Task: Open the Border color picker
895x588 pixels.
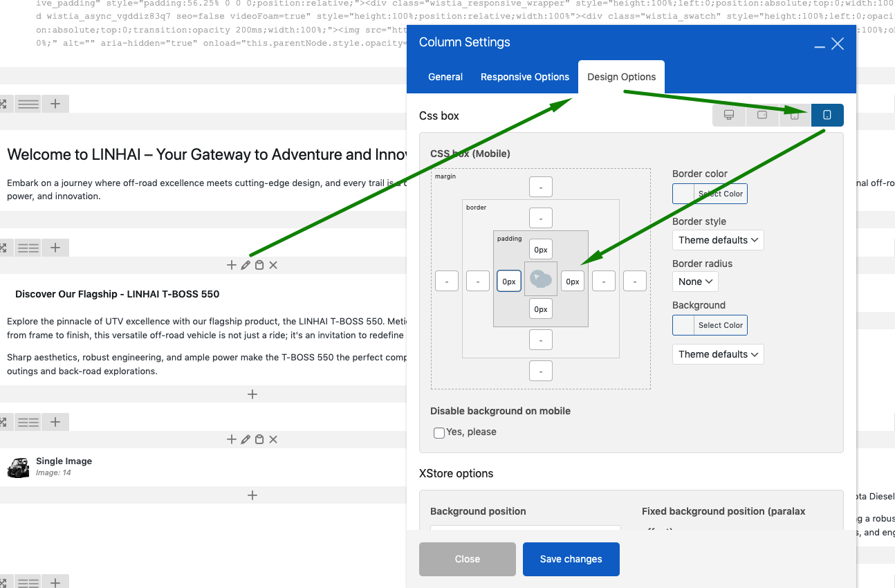Action: [x=710, y=194]
